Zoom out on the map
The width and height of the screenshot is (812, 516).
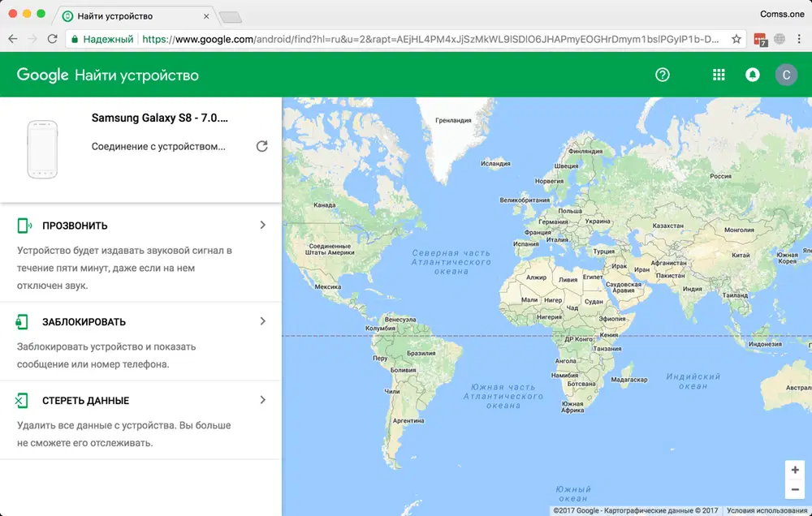click(x=795, y=489)
